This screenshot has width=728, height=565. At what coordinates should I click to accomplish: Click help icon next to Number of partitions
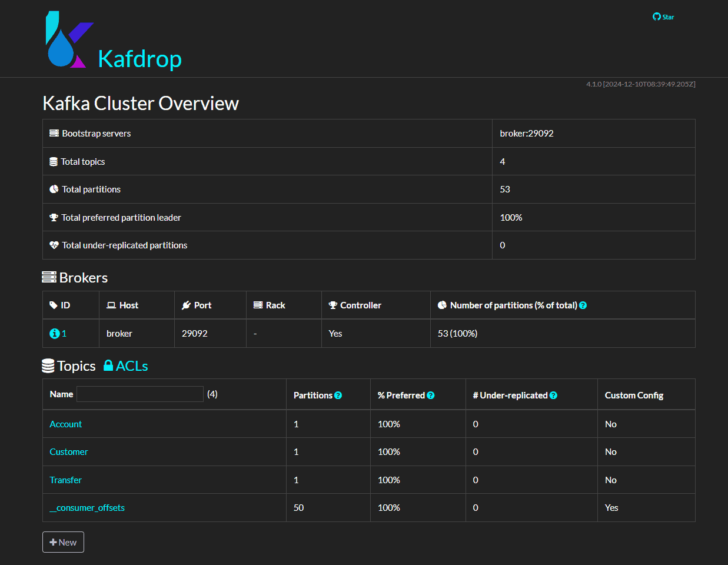pos(583,305)
